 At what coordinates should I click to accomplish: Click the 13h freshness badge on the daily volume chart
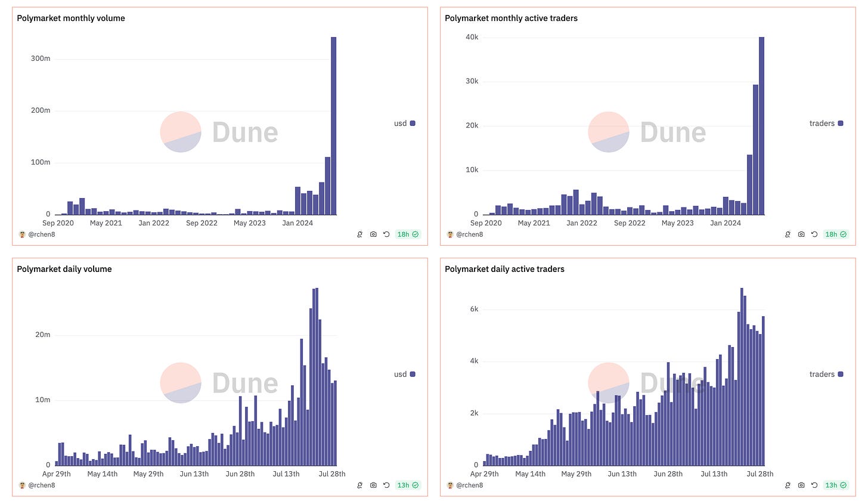408,485
